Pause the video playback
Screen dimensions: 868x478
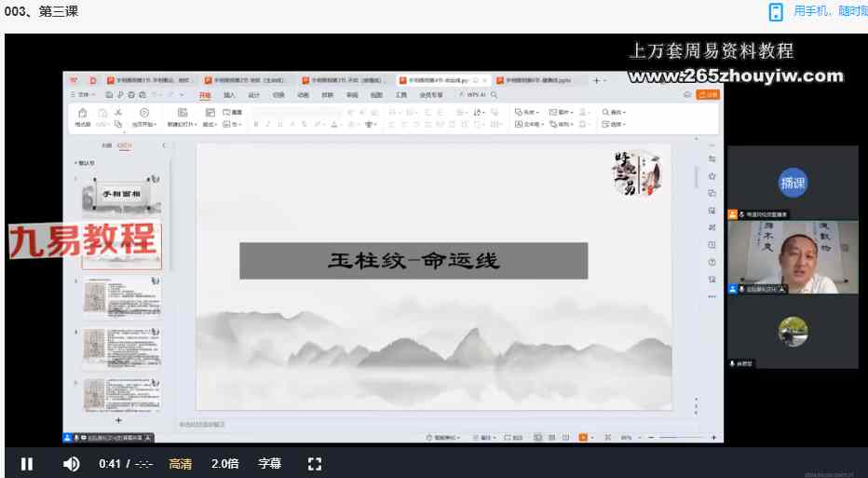point(27,464)
